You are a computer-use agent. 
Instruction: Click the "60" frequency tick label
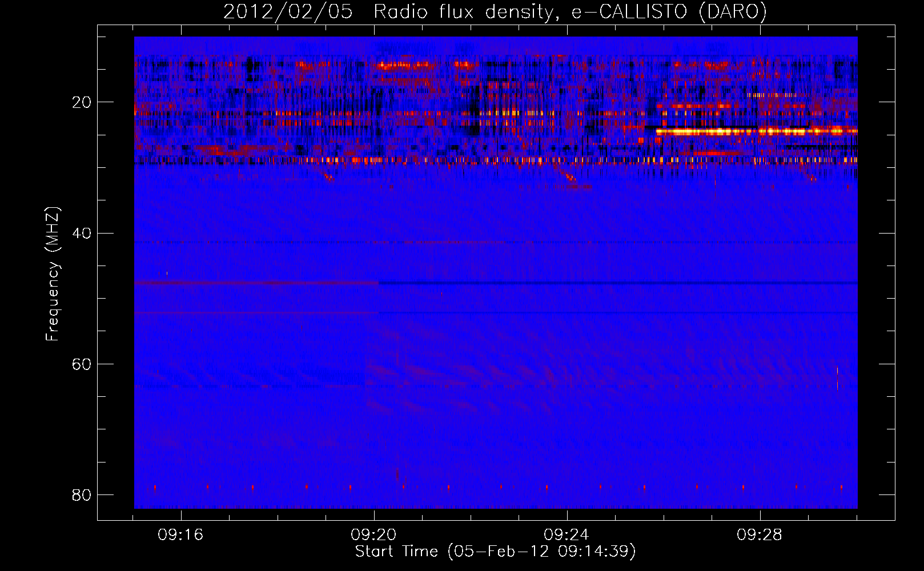click(82, 364)
